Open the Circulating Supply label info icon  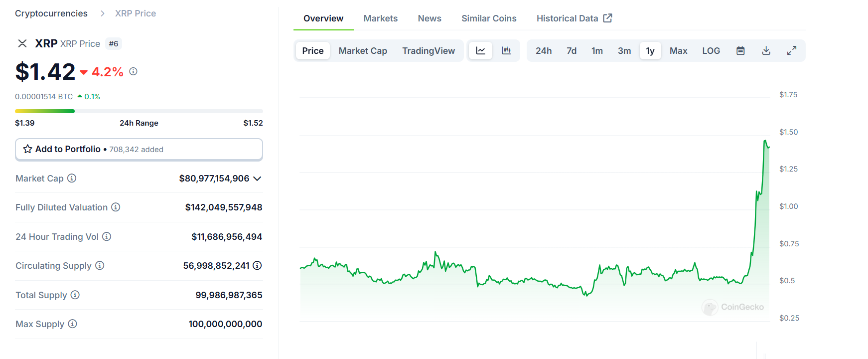pyautogui.click(x=100, y=265)
